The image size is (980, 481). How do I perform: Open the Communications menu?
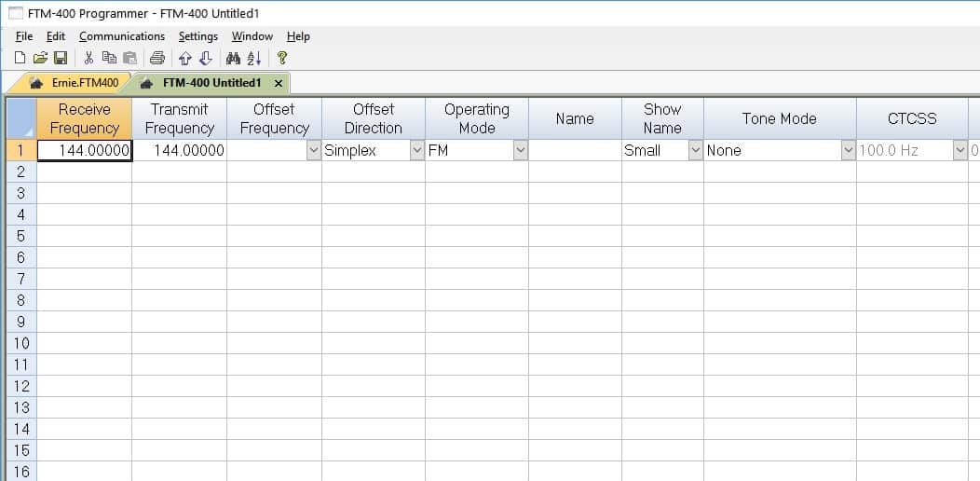(x=122, y=36)
